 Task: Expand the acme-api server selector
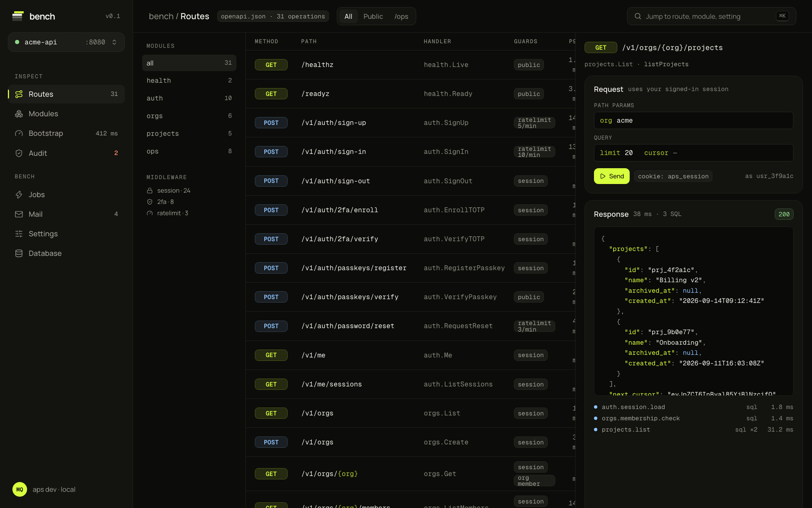(66, 42)
